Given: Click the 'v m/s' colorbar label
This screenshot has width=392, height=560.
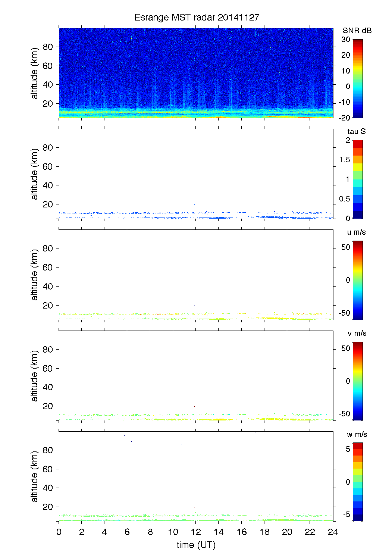Looking at the screenshot, I should 357,333.
